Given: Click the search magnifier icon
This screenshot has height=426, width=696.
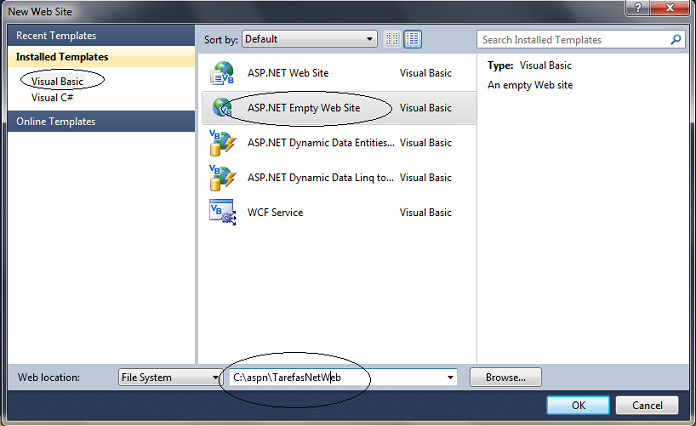Looking at the screenshot, I should (675, 39).
